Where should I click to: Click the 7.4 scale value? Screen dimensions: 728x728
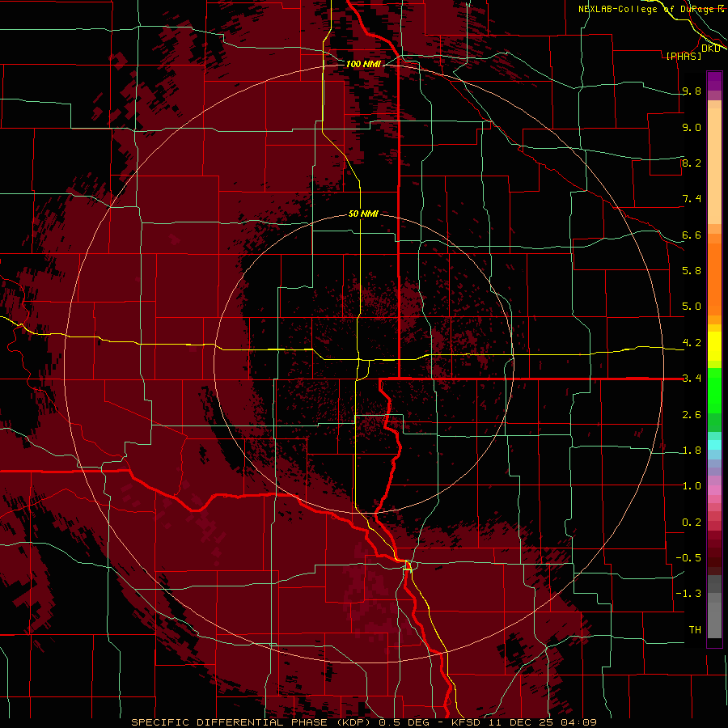coord(692,199)
